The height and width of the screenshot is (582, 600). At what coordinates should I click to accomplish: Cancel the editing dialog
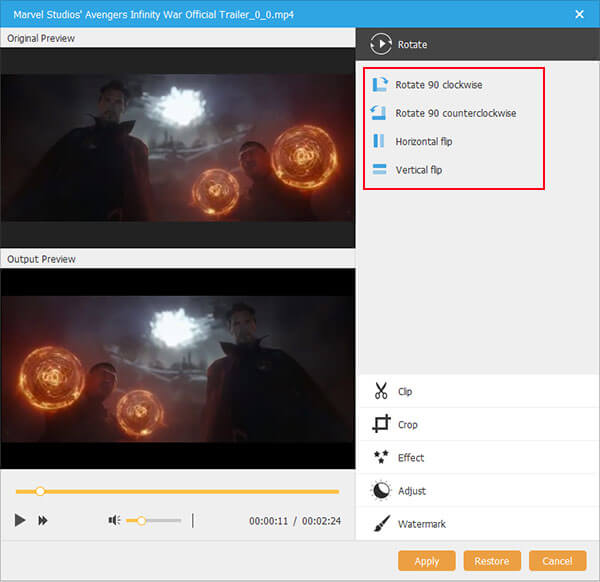558,561
